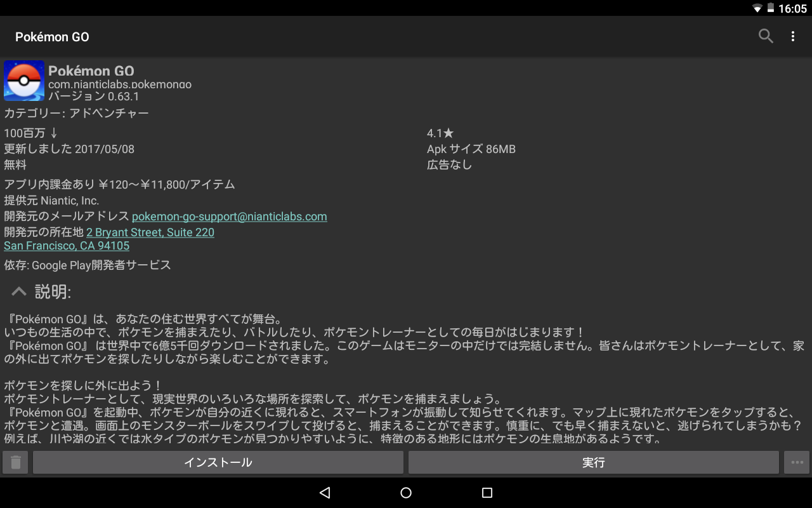Tap the 4.1★ rating
Viewport: 812px width, 508px height.
[x=440, y=133]
